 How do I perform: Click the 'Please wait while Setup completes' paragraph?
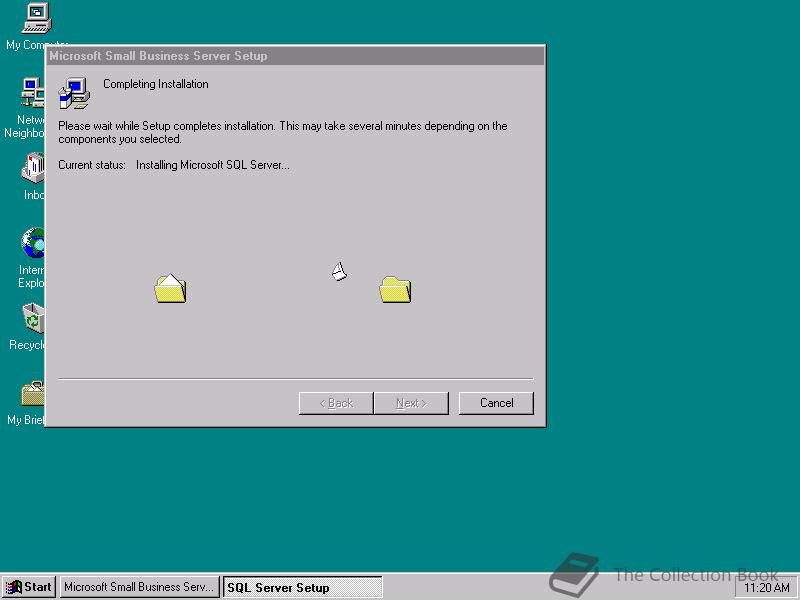click(283, 132)
